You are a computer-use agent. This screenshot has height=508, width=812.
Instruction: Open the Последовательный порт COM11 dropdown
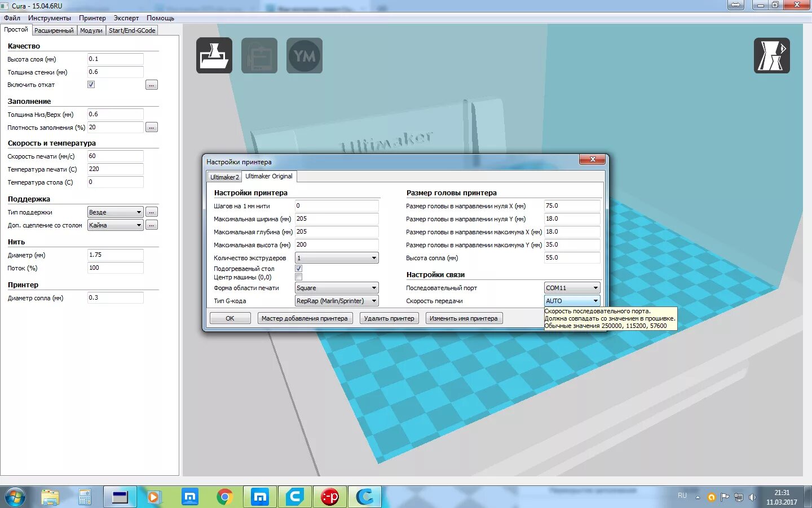572,288
